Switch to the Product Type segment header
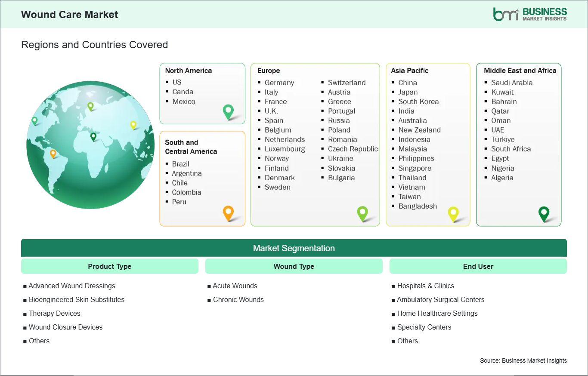The height and width of the screenshot is (376, 588). (x=109, y=266)
